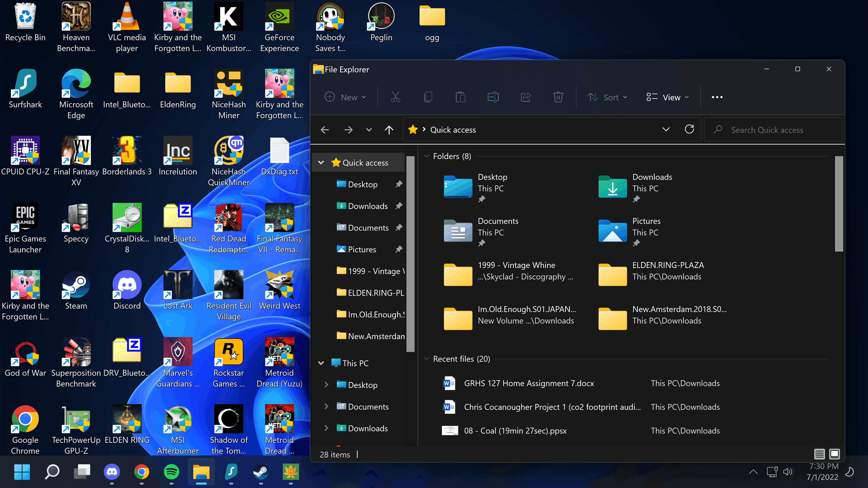Click the main pane vertical scrollbar
Viewport: 868px width, 488px height.
pyautogui.click(x=839, y=204)
